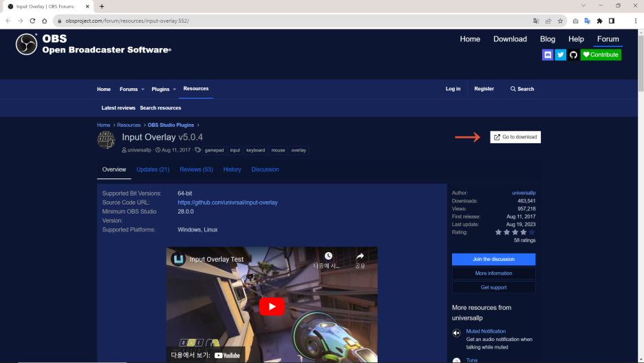
Task: Click the Resources breadcrumb link
Action: pyautogui.click(x=129, y=125)
